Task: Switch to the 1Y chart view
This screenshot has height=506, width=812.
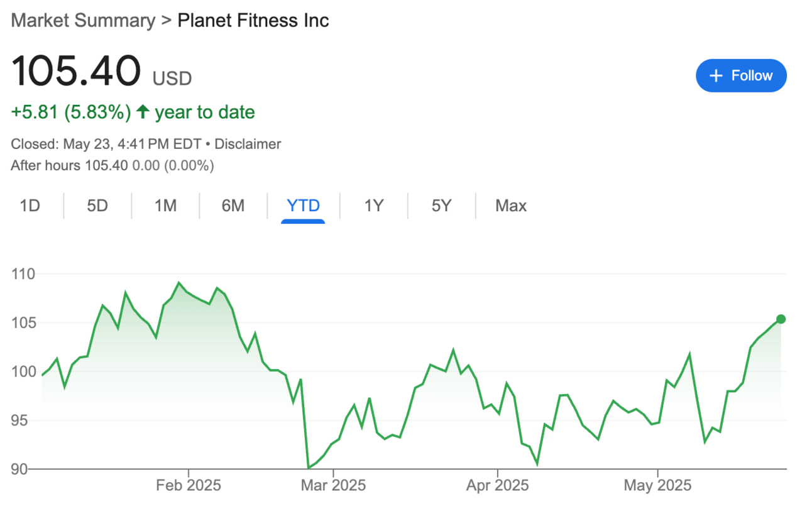Action: pos(374,206)
